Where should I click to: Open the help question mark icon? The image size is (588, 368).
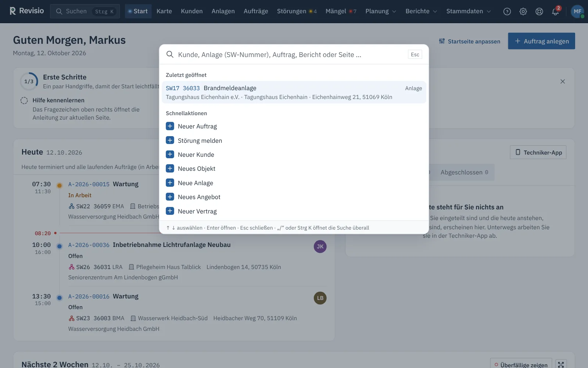pyautogui.click(x=507, y=11)
